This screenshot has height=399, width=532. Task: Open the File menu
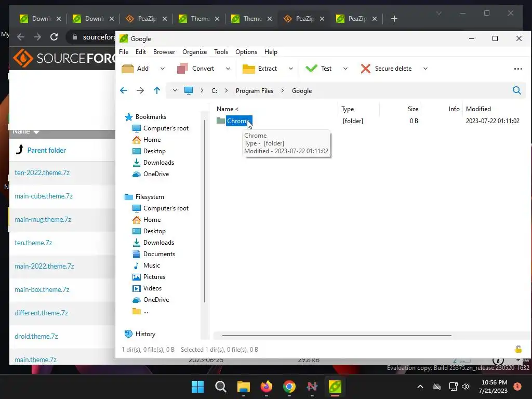(124, 52)
